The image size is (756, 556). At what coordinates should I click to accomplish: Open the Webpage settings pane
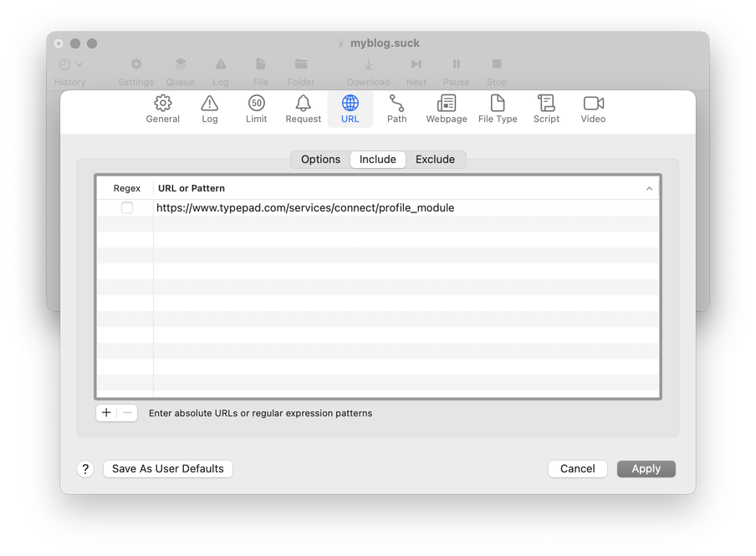coord(447,110)
